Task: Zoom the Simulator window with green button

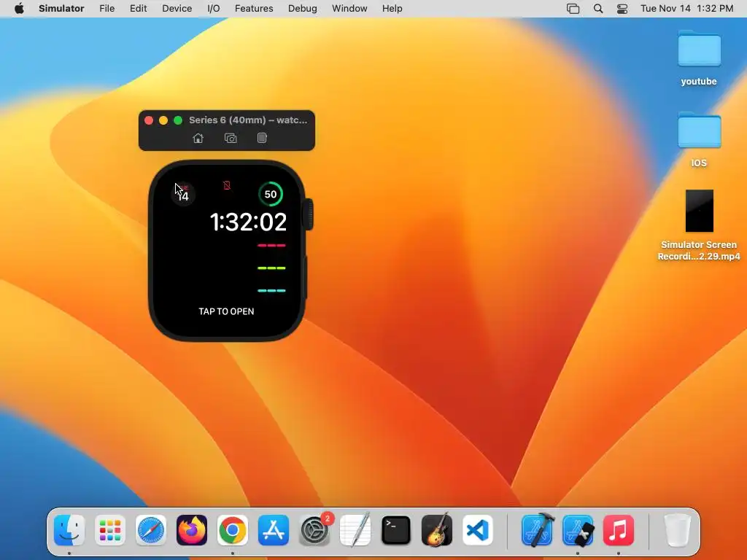Action: pyautogui.click(x=178, y=120)
